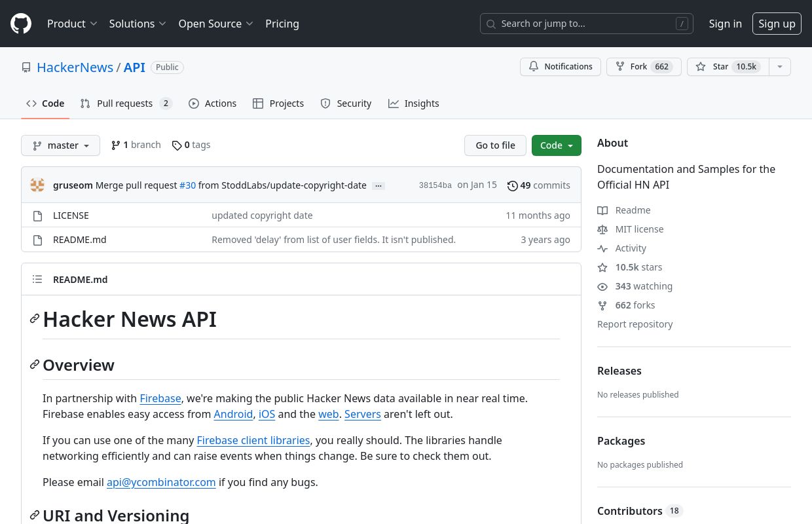Select the Code tab
The image size is (812, 524).
45,103
